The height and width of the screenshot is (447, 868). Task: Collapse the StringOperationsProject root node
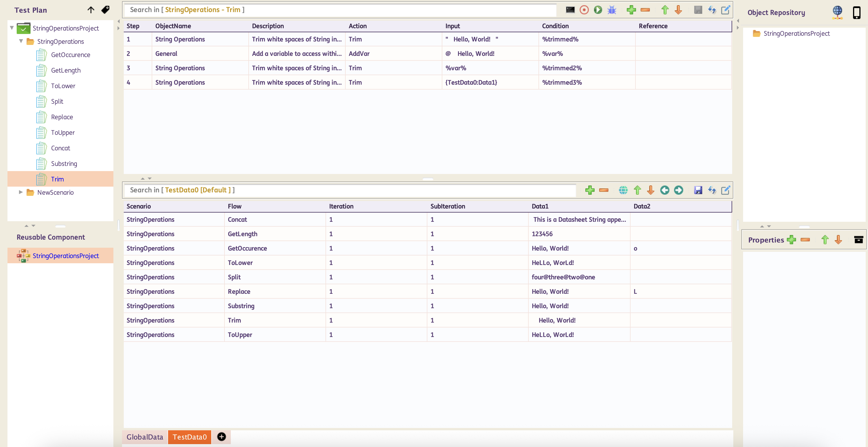tap(12, 28)
